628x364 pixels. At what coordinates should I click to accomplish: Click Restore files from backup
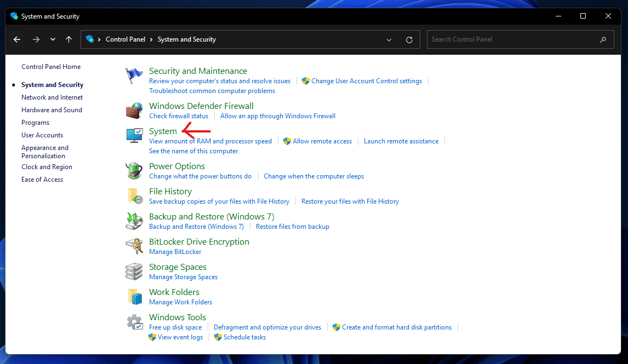coord(293,227)
